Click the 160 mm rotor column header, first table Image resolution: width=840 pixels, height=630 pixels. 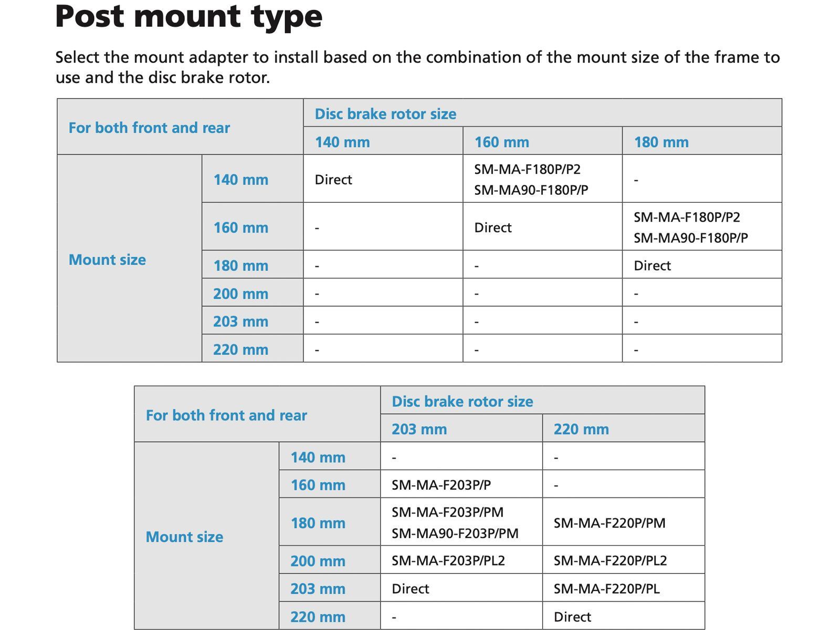pos(501,142)
